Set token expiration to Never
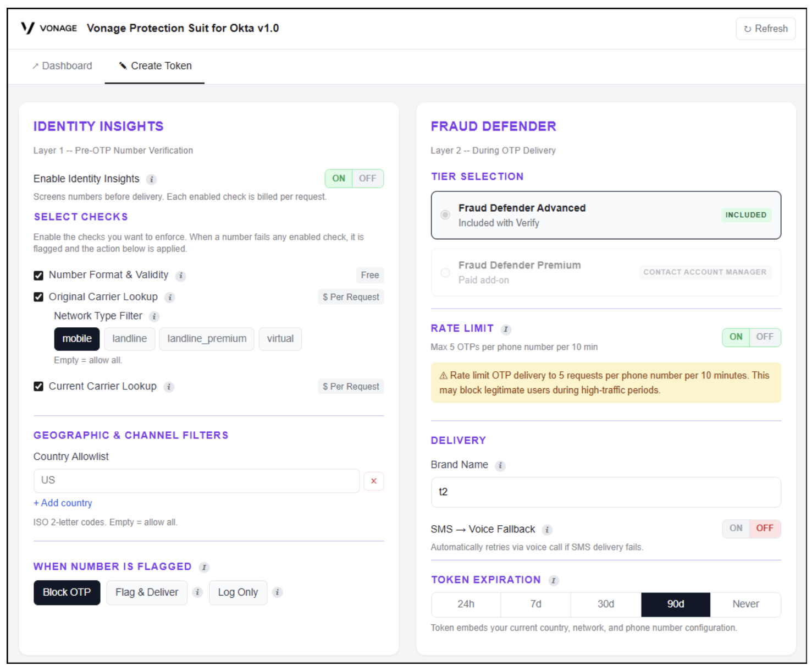 [x=745, y=604]
